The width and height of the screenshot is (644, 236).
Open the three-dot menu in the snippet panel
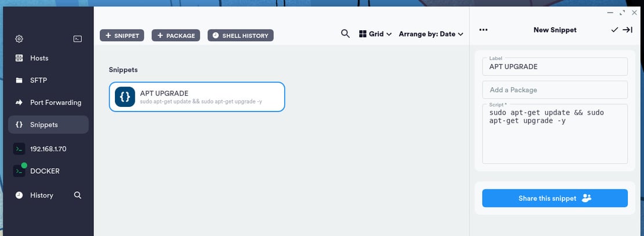point(484,30)
